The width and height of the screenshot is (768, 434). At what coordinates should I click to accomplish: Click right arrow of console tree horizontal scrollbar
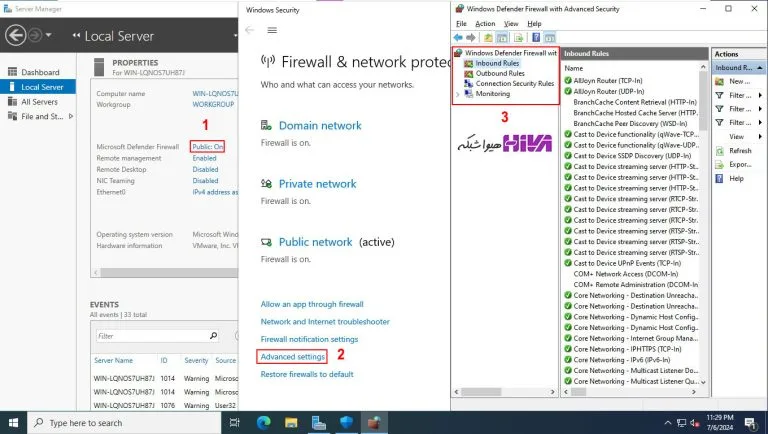point(552,392)
